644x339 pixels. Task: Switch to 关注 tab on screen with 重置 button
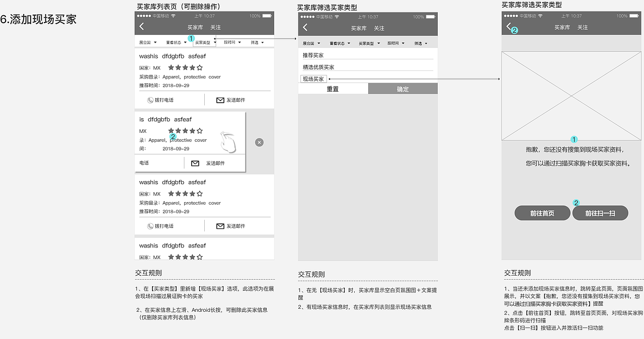(x=379, y=28)
